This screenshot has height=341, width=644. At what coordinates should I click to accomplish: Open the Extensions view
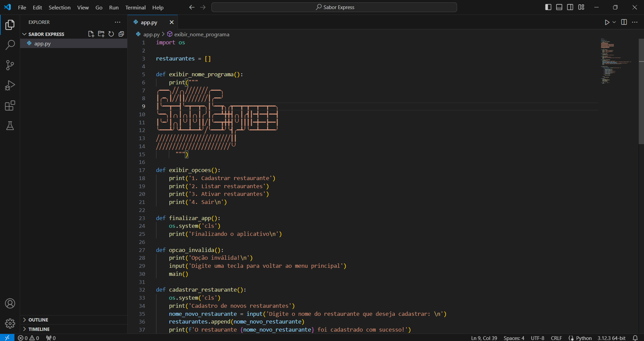click(x=10, y=105)
